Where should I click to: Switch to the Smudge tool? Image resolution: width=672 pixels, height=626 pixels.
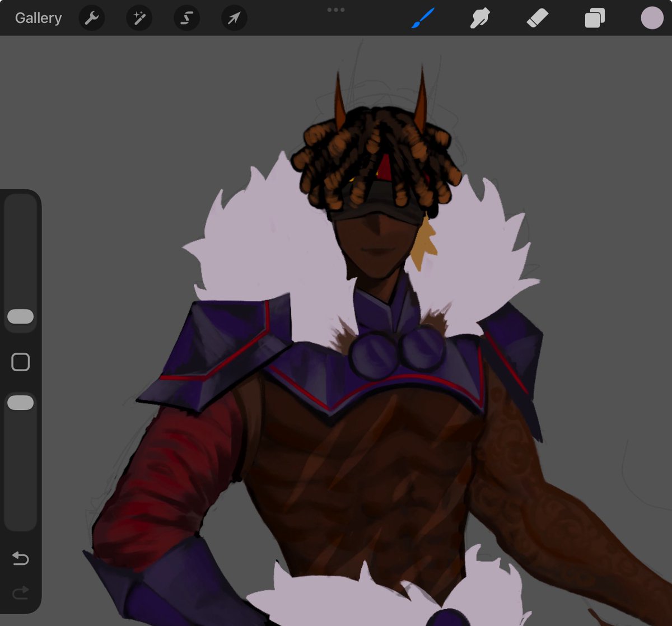point(480,17)
